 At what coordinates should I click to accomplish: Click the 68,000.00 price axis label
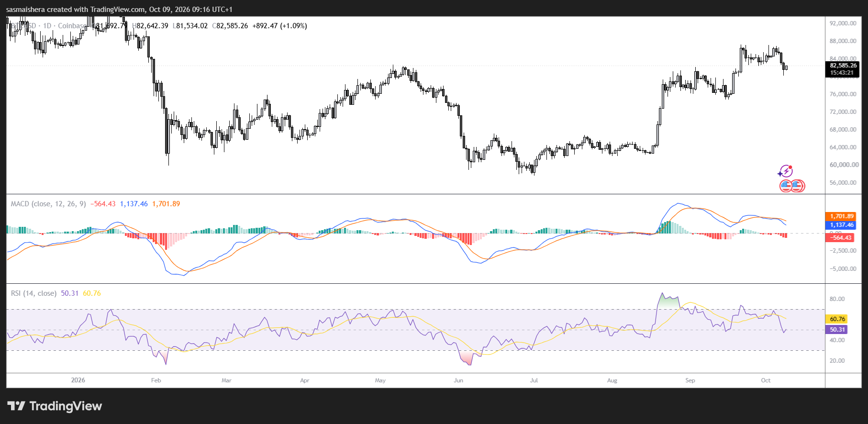pos(843,130)
